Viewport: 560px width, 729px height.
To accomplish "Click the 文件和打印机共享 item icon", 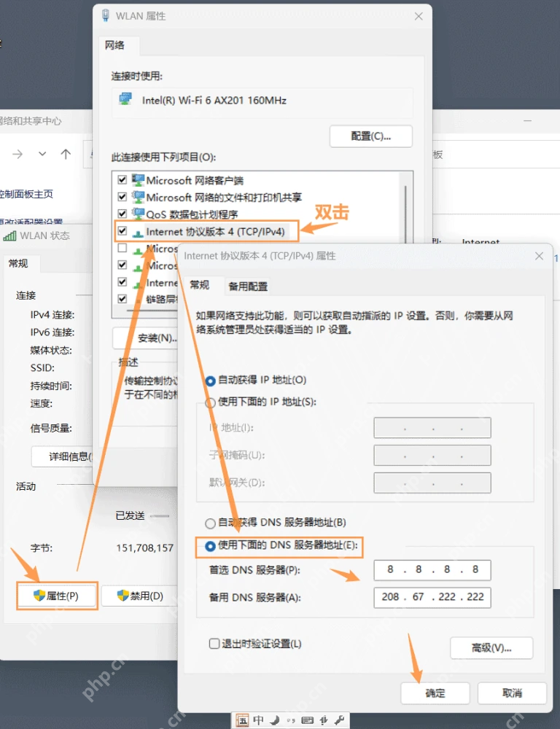I will coord(138,197).
